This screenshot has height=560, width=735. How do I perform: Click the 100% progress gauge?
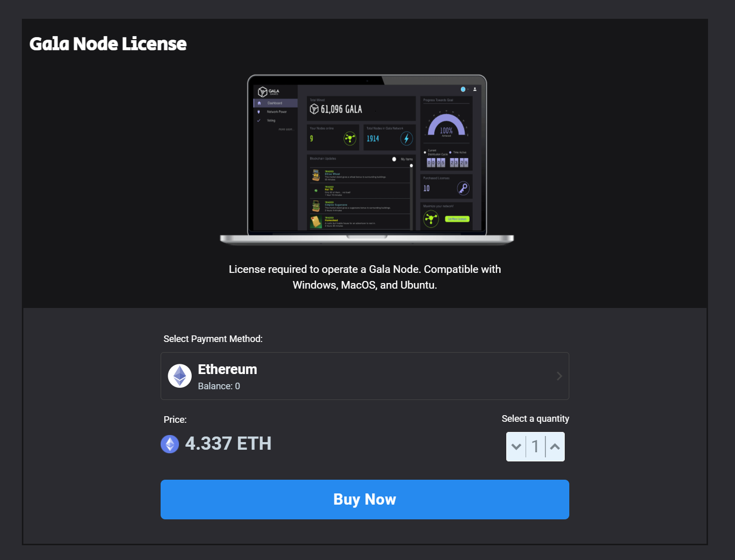coord(446,125)
